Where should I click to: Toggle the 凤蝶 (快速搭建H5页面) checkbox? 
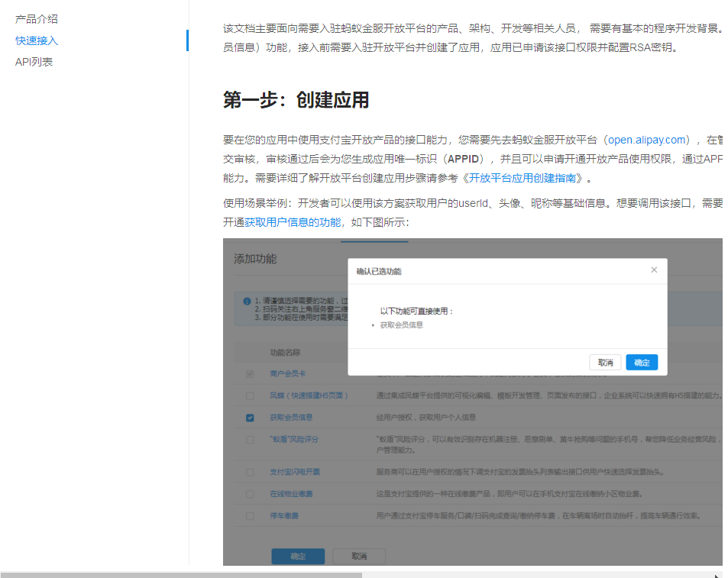[250, 396]
